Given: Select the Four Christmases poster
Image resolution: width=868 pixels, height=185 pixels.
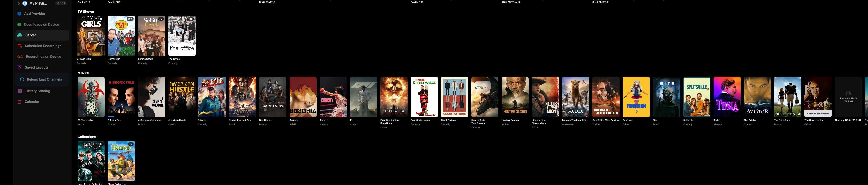Looking at the screenshot, I should (x=424, y=97).
